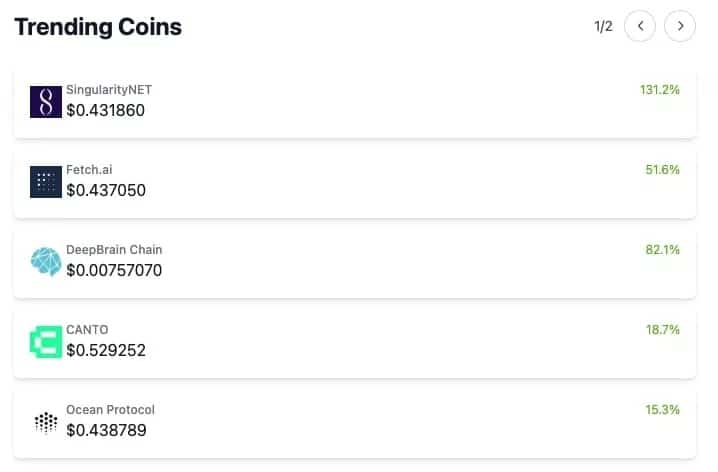
Task: Open the Fetch.ai coin name link
Action: (x=89, y=170)
